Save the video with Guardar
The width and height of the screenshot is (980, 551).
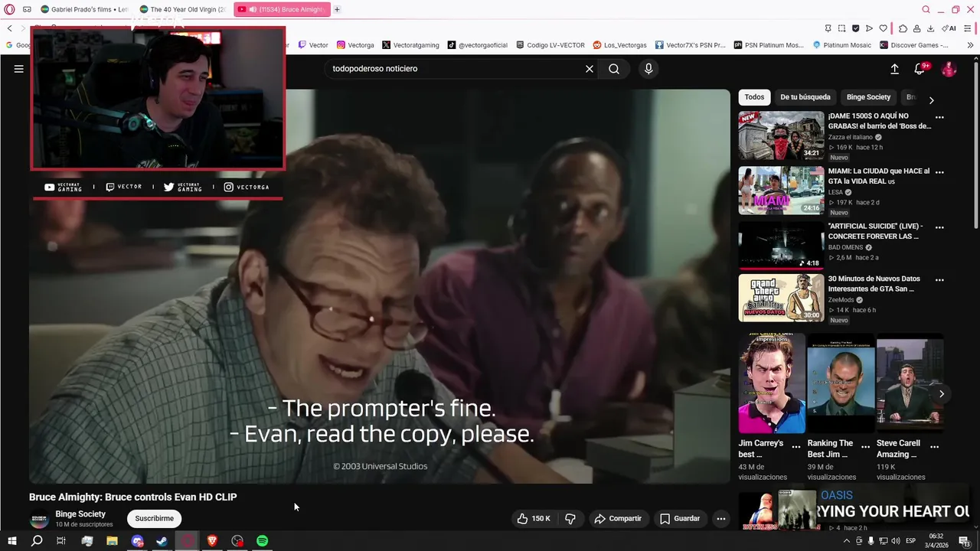(680, 519)
